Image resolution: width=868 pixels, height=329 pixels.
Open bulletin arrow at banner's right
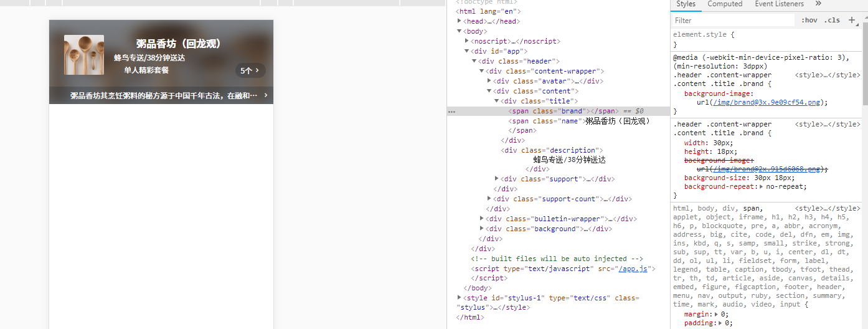pos(266,95)
